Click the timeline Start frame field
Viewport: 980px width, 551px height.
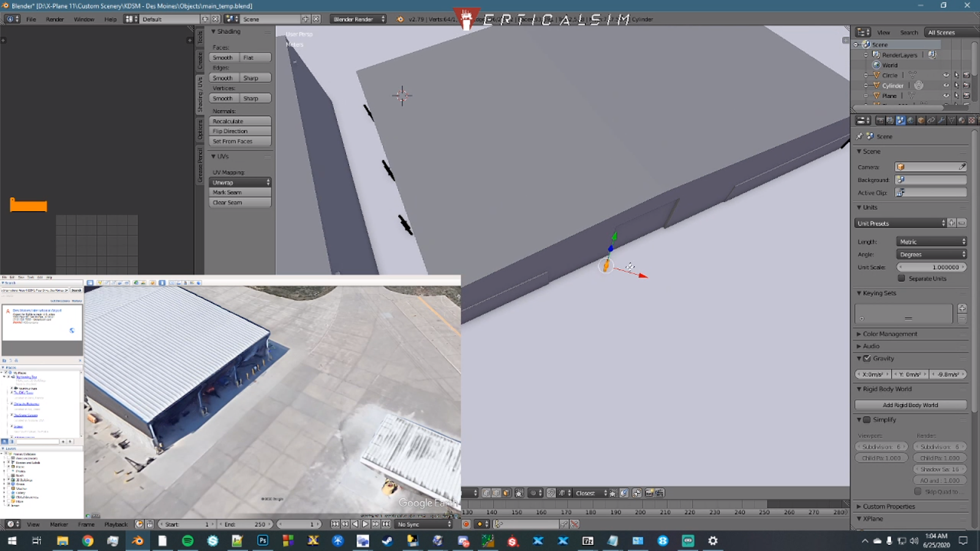[189, 524]
